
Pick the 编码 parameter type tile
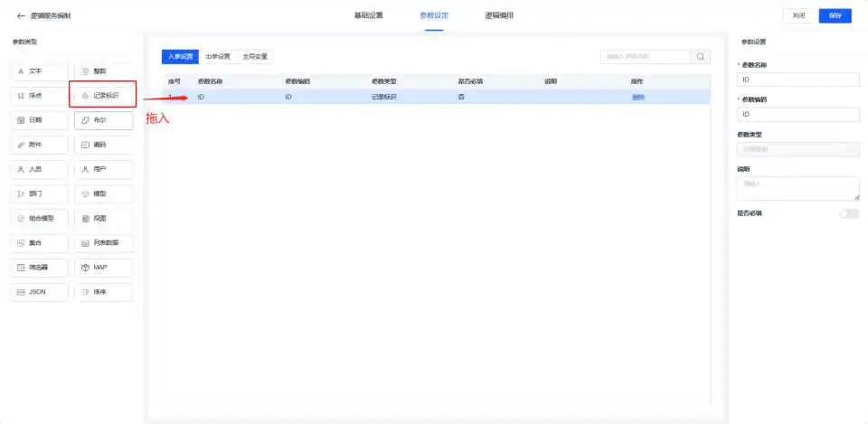tap(103, 145)
